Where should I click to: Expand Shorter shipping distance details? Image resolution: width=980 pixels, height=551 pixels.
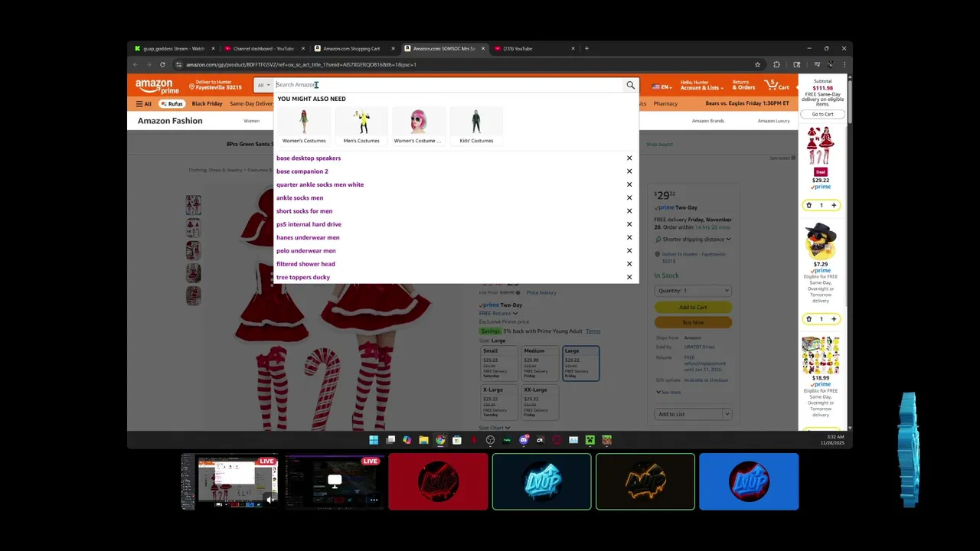[693, 240]
